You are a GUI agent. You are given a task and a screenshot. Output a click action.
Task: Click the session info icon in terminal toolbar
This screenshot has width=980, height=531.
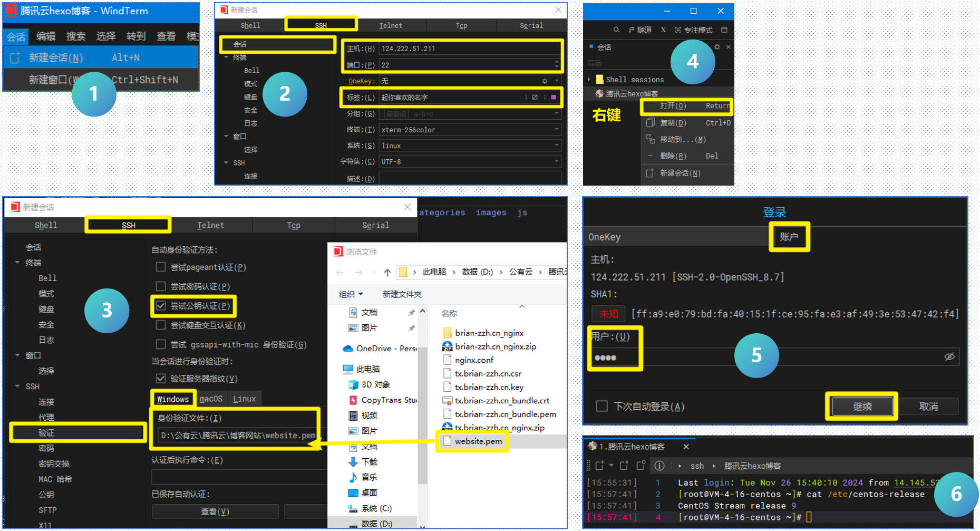pos(659,466)
